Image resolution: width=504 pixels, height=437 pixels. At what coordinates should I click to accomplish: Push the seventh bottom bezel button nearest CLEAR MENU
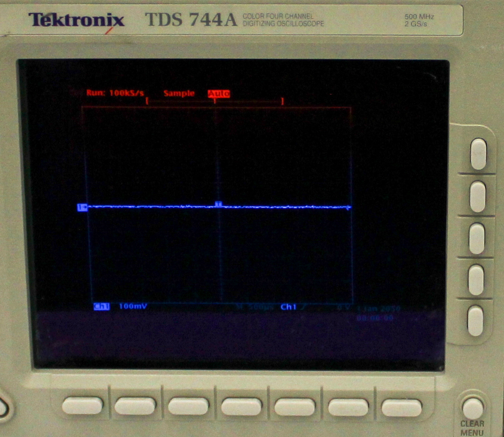(402, 408)
